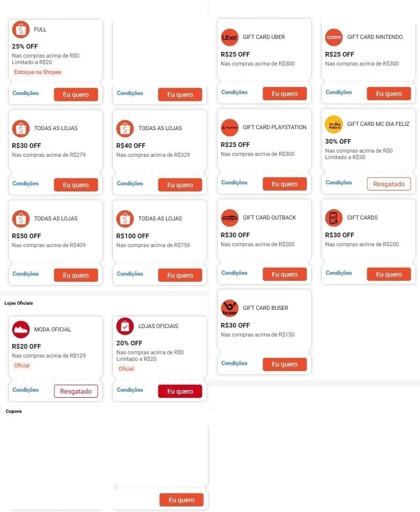Viewport: 420px width, 512px height.
Task: Claim the Lojas Oficiais 20% OFF coupon
Action: 180,391
